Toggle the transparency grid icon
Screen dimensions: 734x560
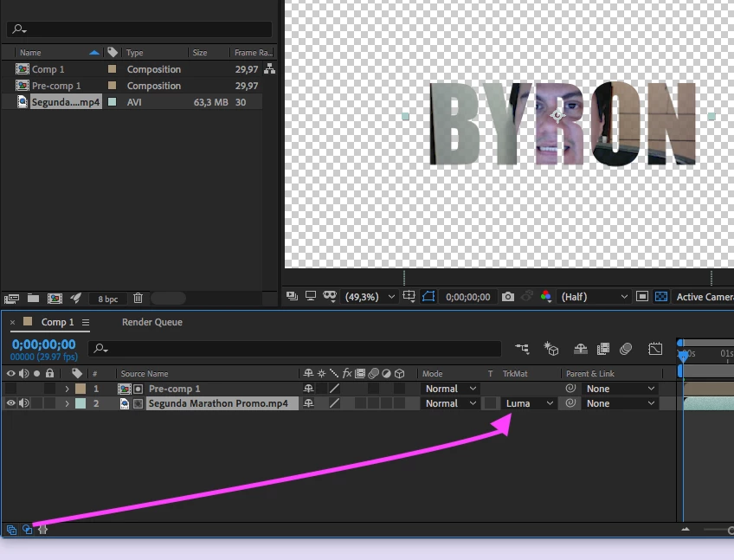pos(661,297)
